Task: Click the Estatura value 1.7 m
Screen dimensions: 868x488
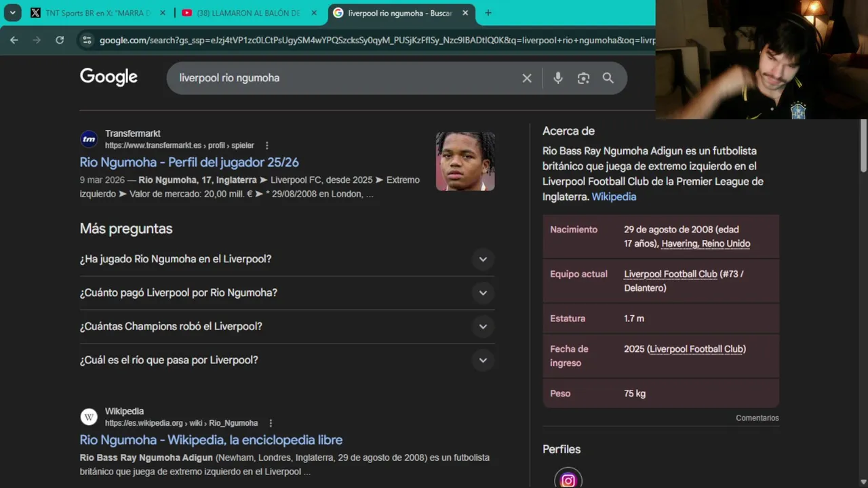Action: [x=634, y=318]
